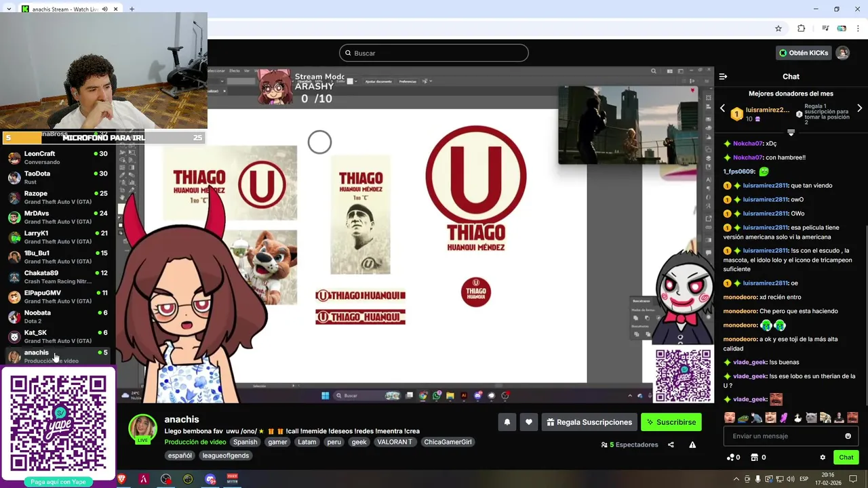This screenshot has width=868, height=488.
Task: Open MrDAvs channel in sidebar
Action: [58, 217]
